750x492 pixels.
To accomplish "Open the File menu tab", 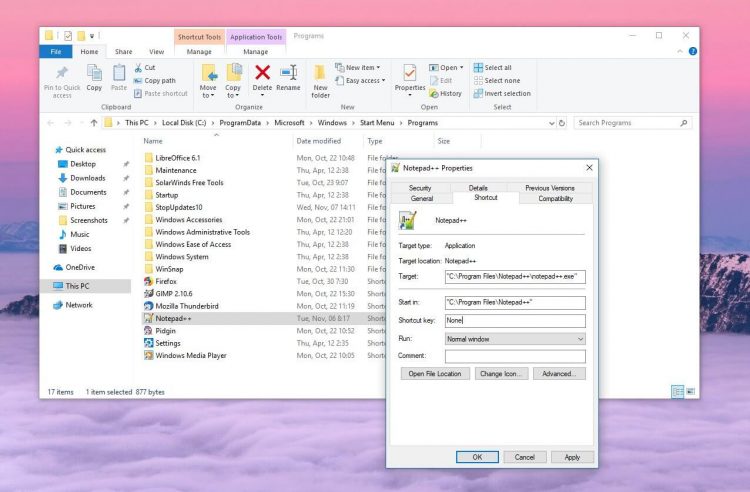I will point(56,52).
